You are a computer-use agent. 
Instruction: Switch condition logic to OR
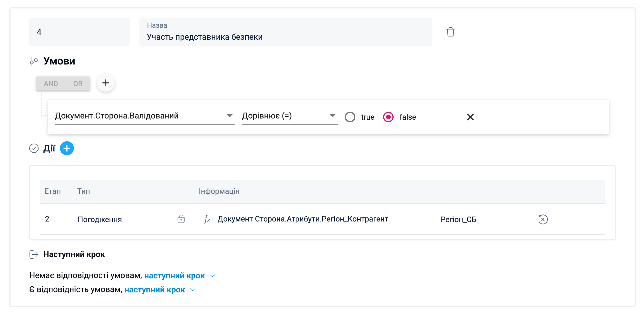tap(78, 84)
